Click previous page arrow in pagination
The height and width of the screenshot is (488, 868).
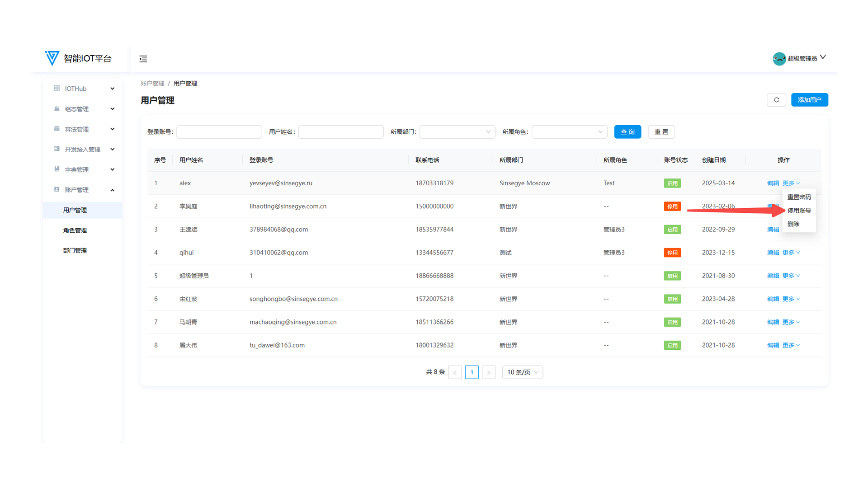455,372
